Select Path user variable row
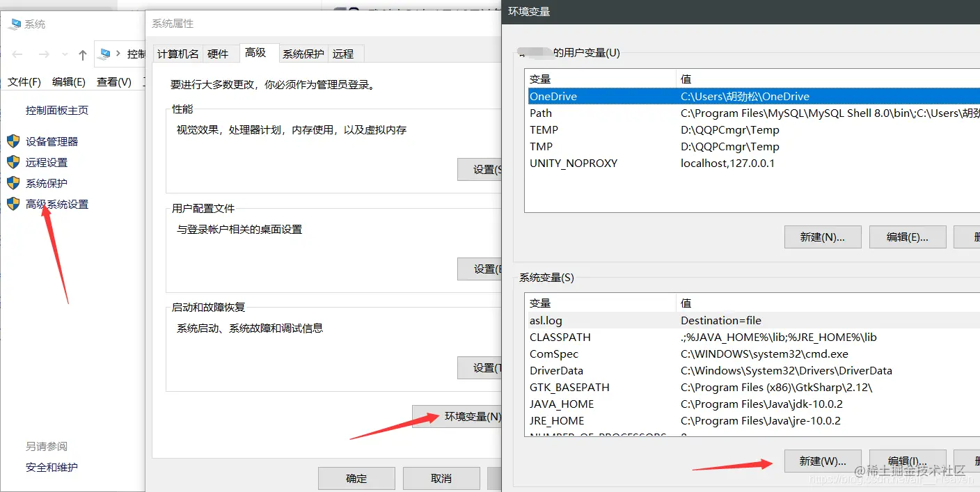 [753, 113]
